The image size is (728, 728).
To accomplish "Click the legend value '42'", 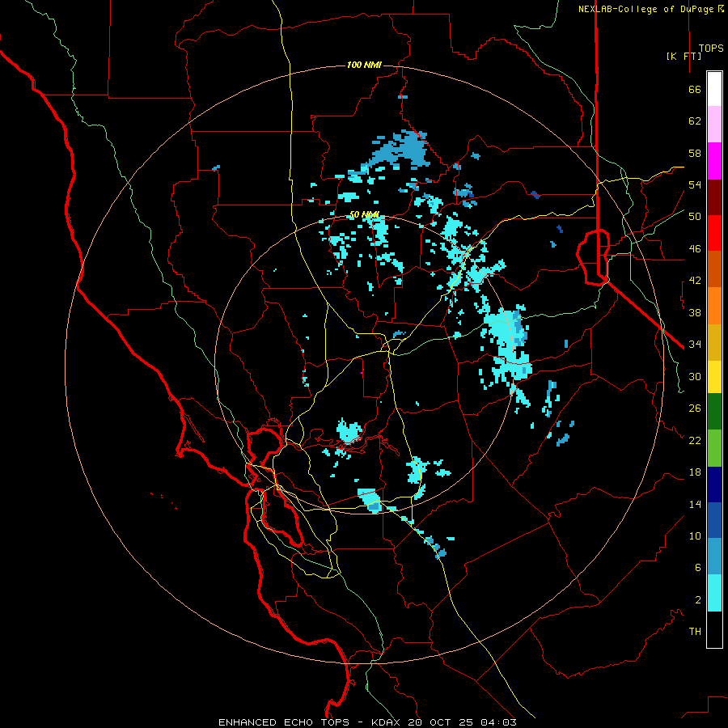I will click(x=695, y=281).
